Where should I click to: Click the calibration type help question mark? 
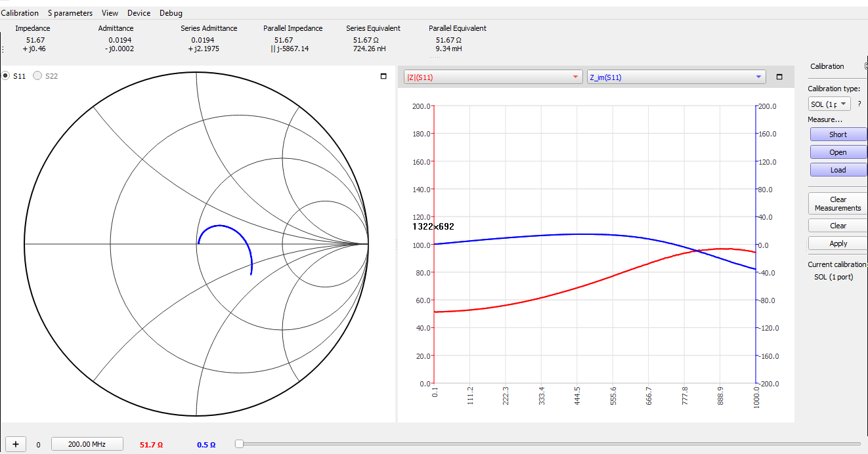tap(859, 104)
